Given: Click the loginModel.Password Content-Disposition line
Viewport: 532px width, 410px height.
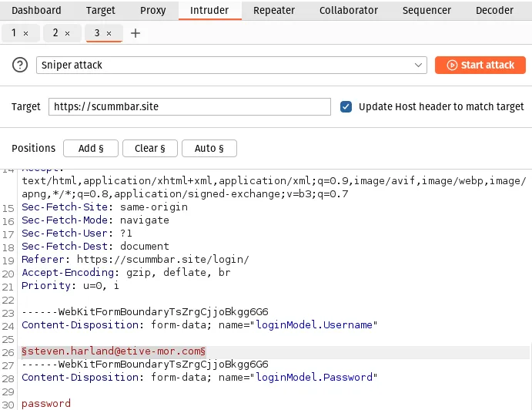Looking at the screenshot, I should pyautogui.click(x=199, y=377).
